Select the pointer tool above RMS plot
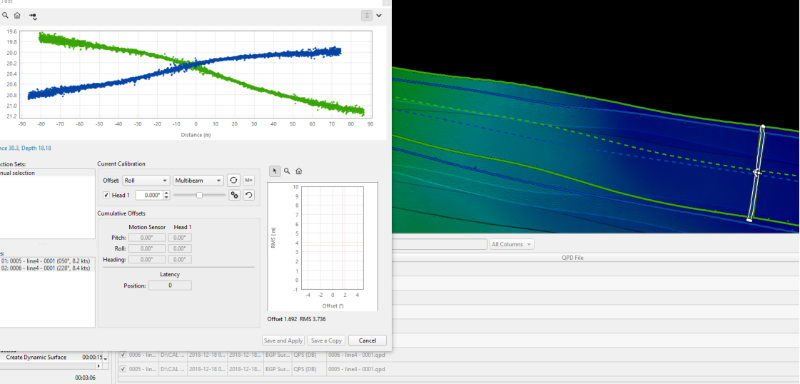 coord(275,171)
